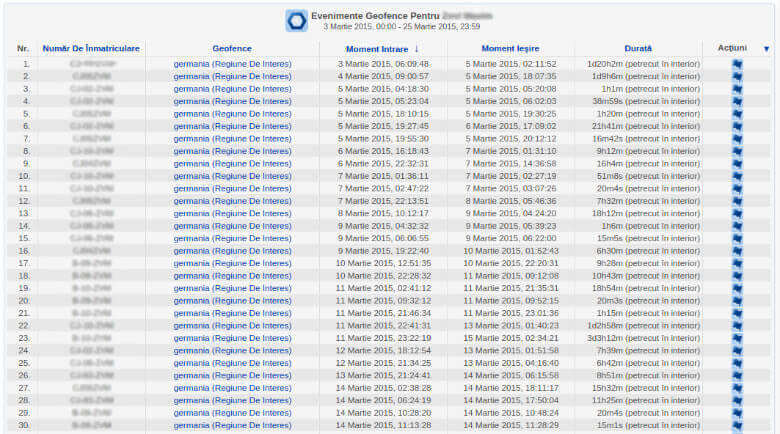Open germania geofence link in row 12
The width and height of the screenshot is (780, 434).
point(232,201)
